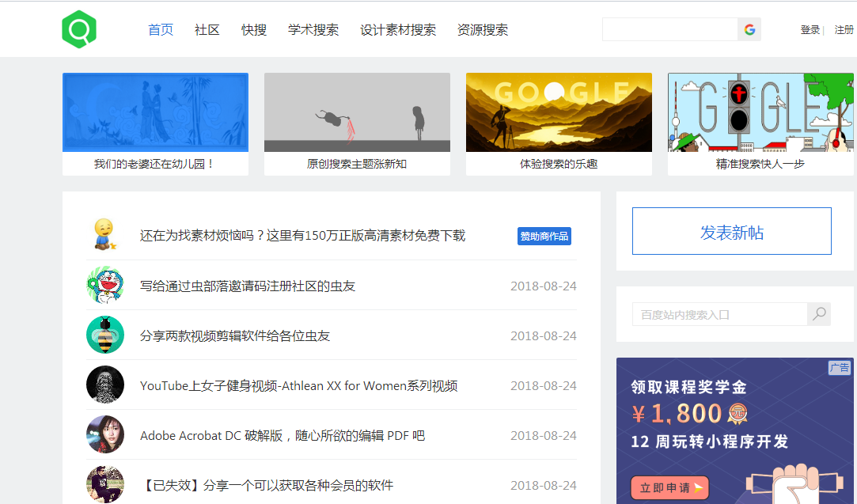Click date 2018-08-24 on the Doraemon post row
This screenshot has height=504, width=857.
coord(544,286)
